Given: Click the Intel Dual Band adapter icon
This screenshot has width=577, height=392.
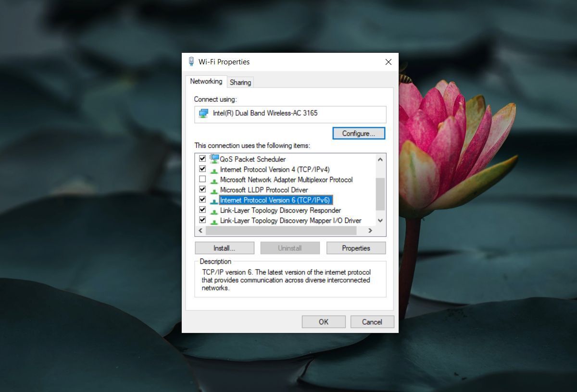Looking at the screenshot, I should click(204, 114).
